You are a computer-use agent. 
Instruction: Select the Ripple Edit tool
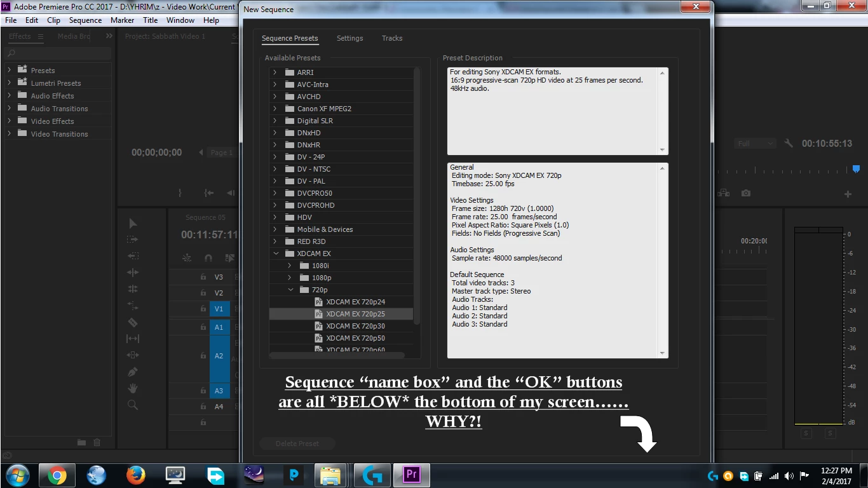click(x=133, y=273)
